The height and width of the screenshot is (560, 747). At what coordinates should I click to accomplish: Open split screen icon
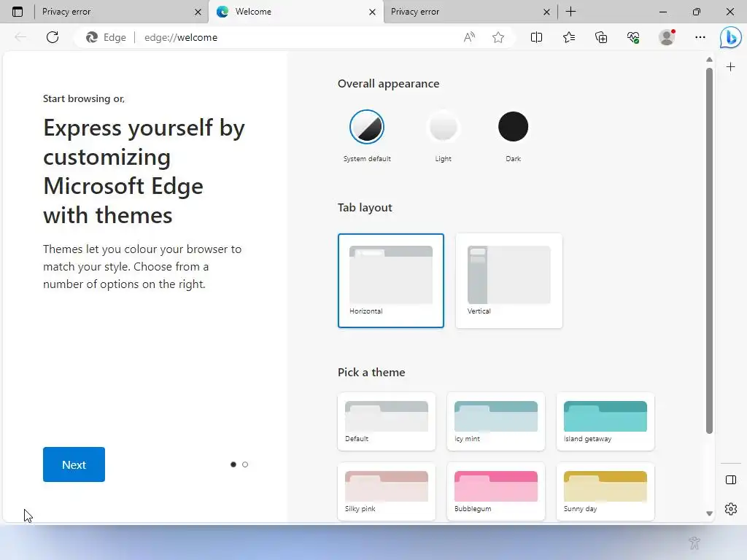tap(536, 37)
